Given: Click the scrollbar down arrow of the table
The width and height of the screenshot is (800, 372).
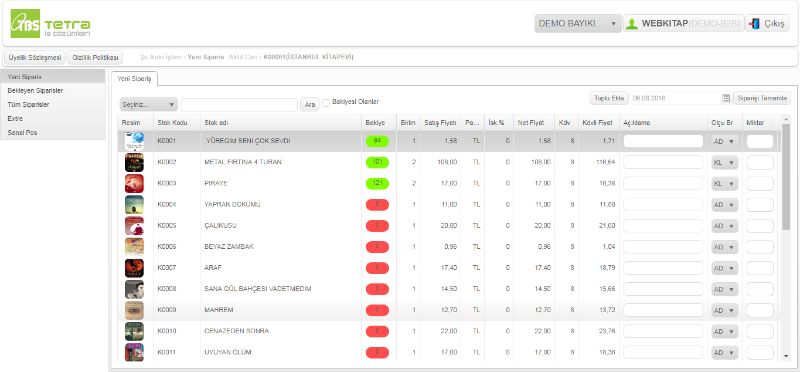Looking at the screenshot, I should pyautogui.click(x=786, y=356).
